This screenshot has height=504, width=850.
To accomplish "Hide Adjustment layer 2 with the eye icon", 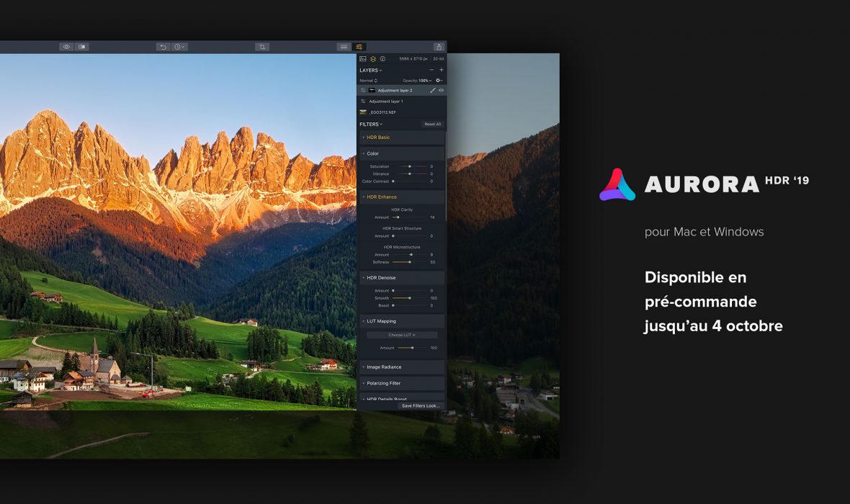I will [441, 91].
